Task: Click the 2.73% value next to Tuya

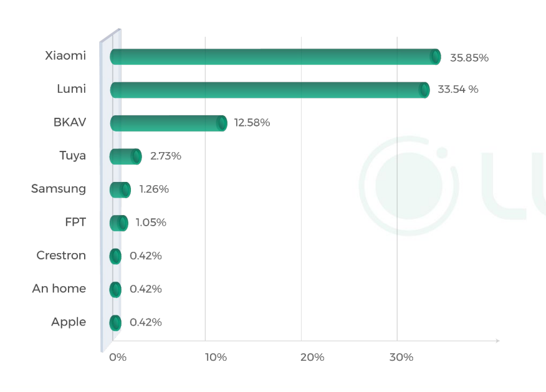Action: [x=166, y=156]
